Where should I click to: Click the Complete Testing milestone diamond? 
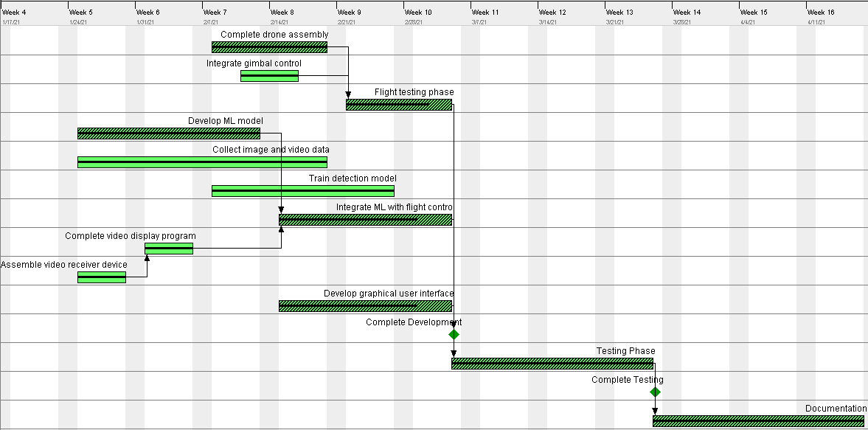pyautogui.click(x=655, y=392)
